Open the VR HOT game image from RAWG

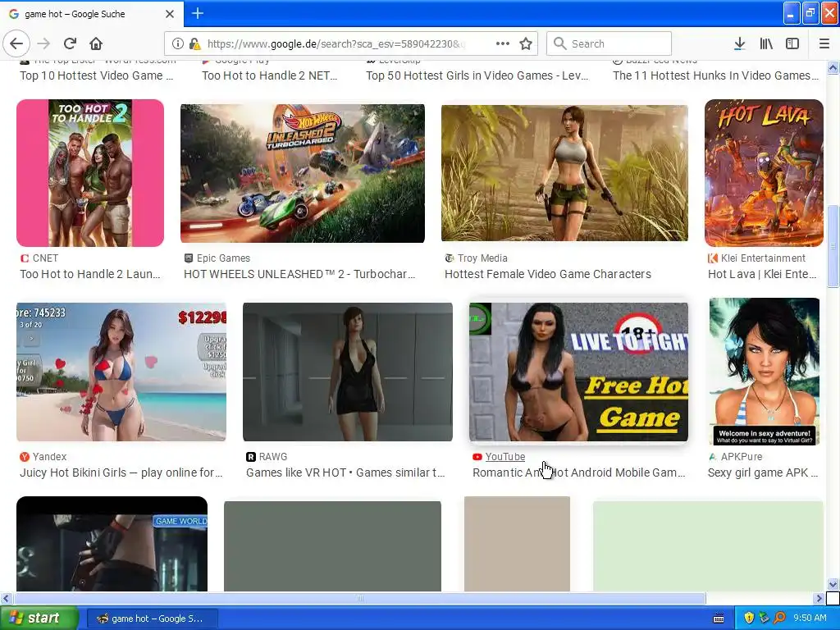coord(348,372)
